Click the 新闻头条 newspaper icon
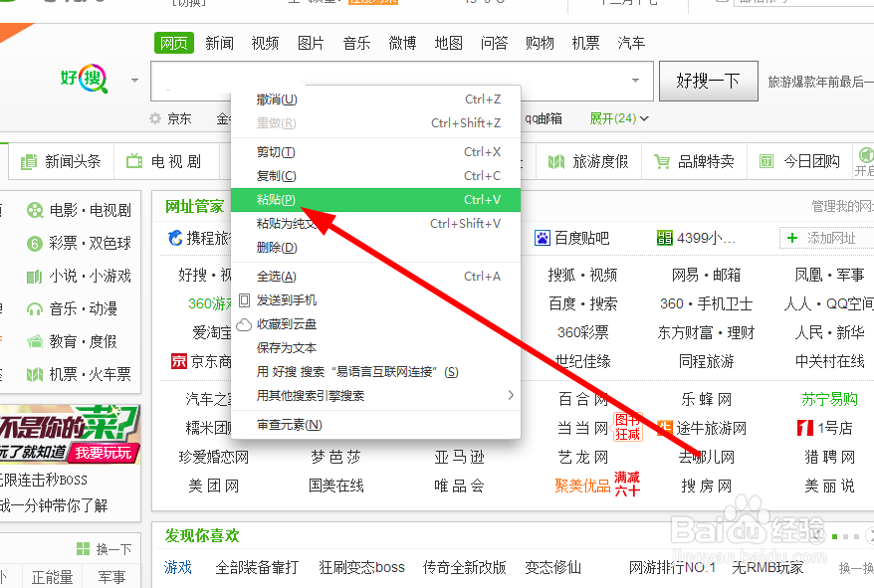Viewport: 874px width, 588px height. tap(29, 162)
